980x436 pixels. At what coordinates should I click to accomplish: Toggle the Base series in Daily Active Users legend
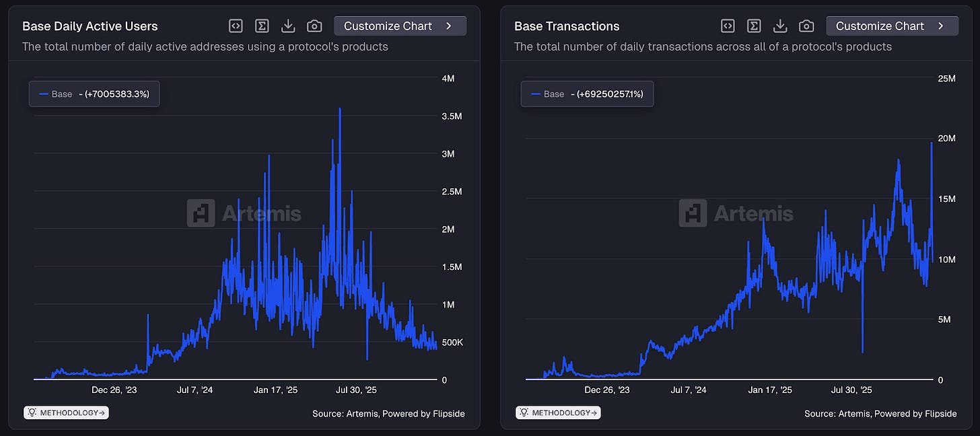pos(94,94)
